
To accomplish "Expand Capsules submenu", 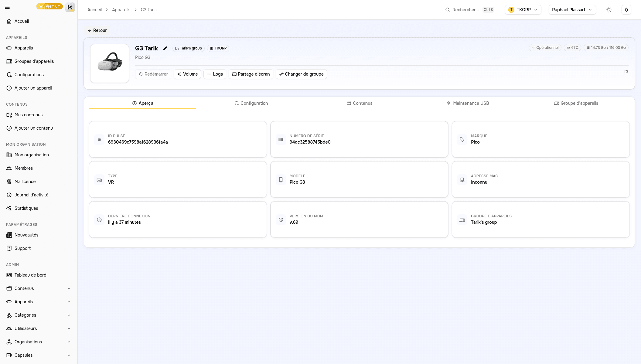I will click(x=39, y=355).
